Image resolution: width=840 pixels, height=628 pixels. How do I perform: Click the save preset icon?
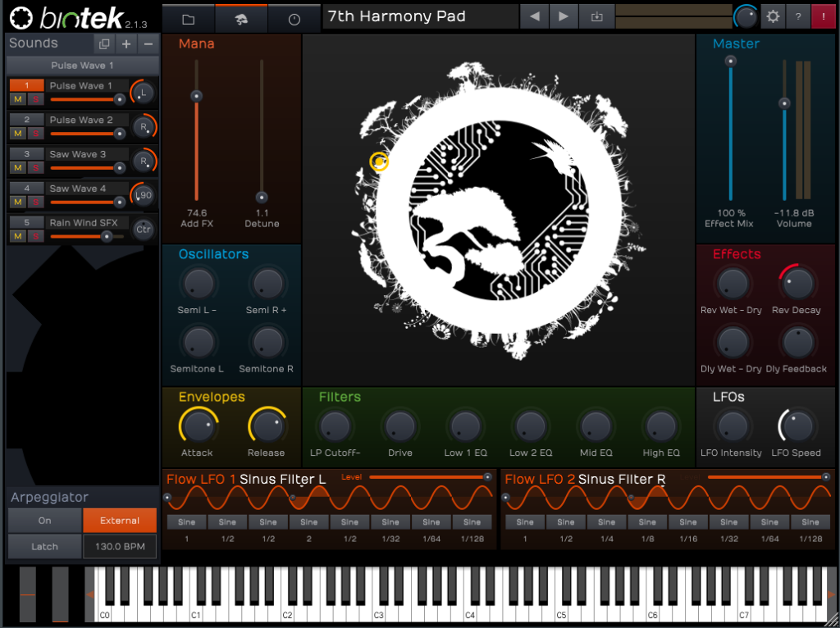coord(596,16)
